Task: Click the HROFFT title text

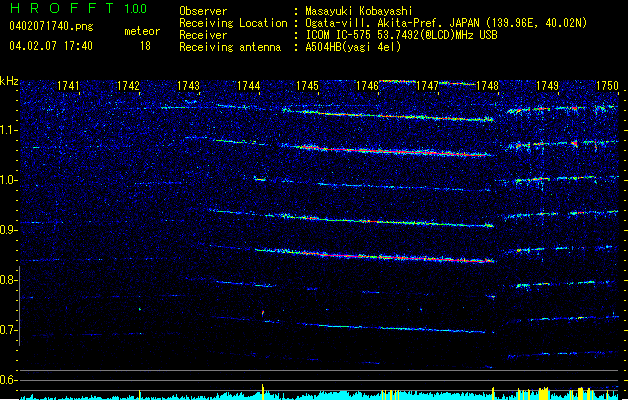Action: click(62, 8)
